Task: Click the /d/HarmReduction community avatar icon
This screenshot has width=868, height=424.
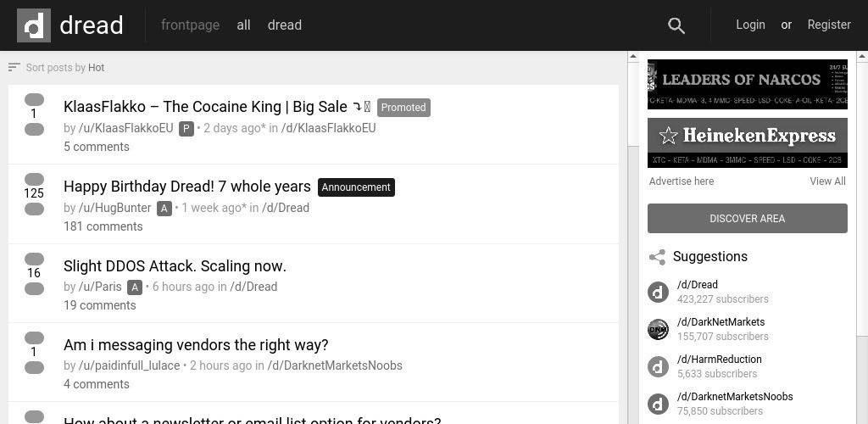Action: (658, 366)
